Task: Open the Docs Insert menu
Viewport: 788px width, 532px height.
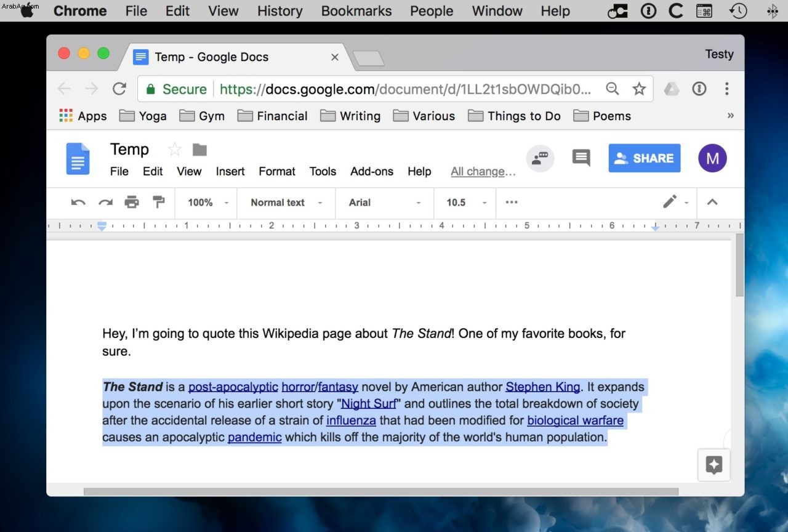Action: [x=230, y=171]
